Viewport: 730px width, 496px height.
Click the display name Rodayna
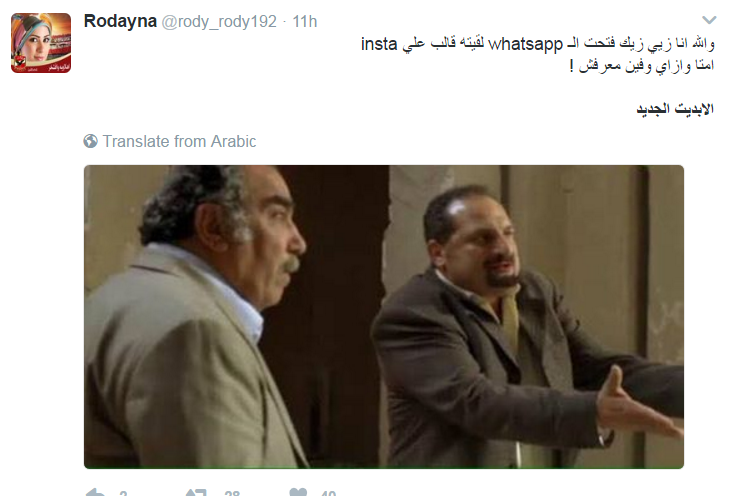pos(120,21)
